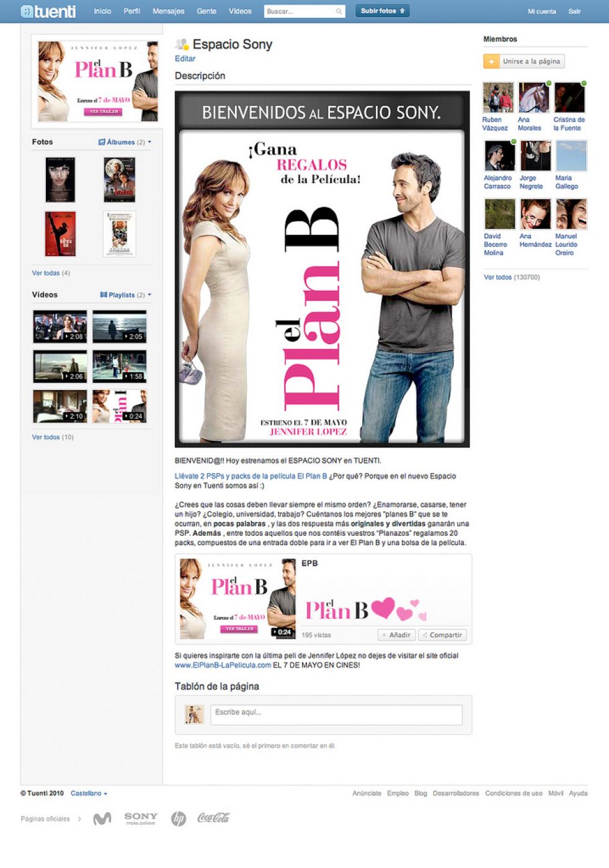Open the HP official page logo

point(179,819)
